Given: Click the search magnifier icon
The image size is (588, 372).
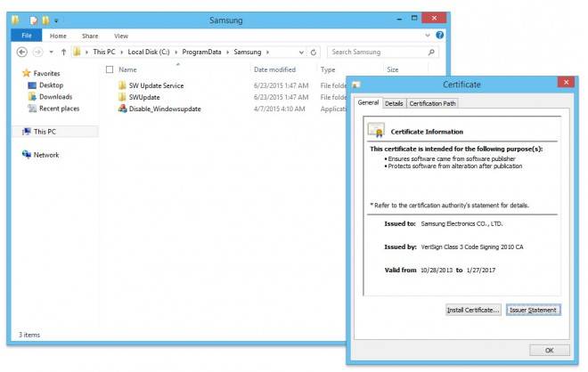Looking at the screenshot, I should tap(431, 53).
